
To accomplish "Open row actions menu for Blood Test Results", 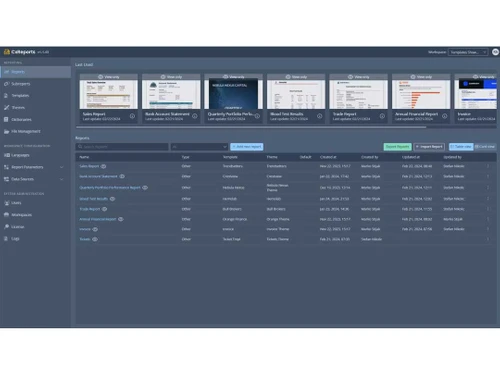I will click(488, 199).
